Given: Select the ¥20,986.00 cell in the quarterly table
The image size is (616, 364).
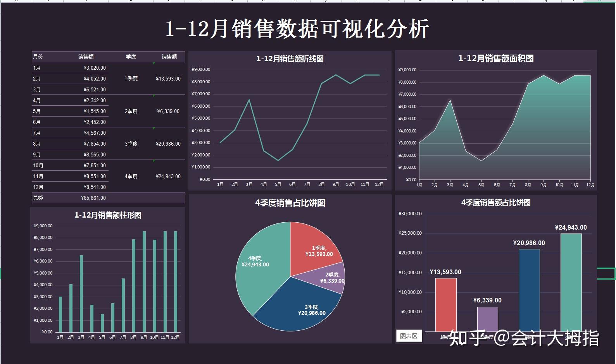Looking at the screenshot, I should tap(168, 144).
